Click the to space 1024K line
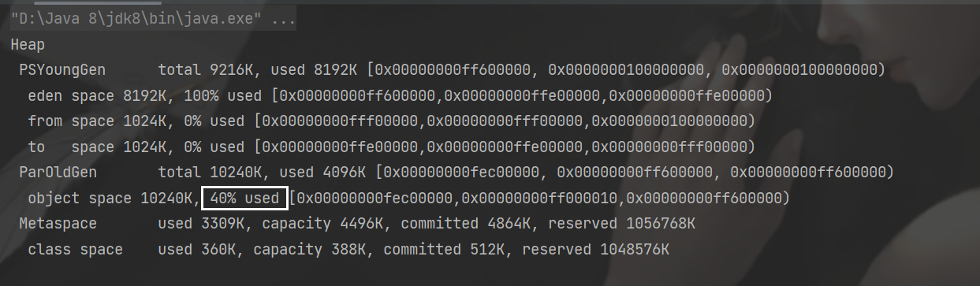The height and width of the screenshot is (286, 980). point(391,147)
